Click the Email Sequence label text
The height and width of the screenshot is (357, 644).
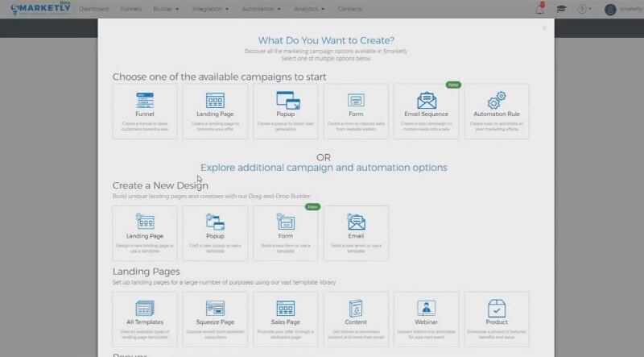point(427,114)
